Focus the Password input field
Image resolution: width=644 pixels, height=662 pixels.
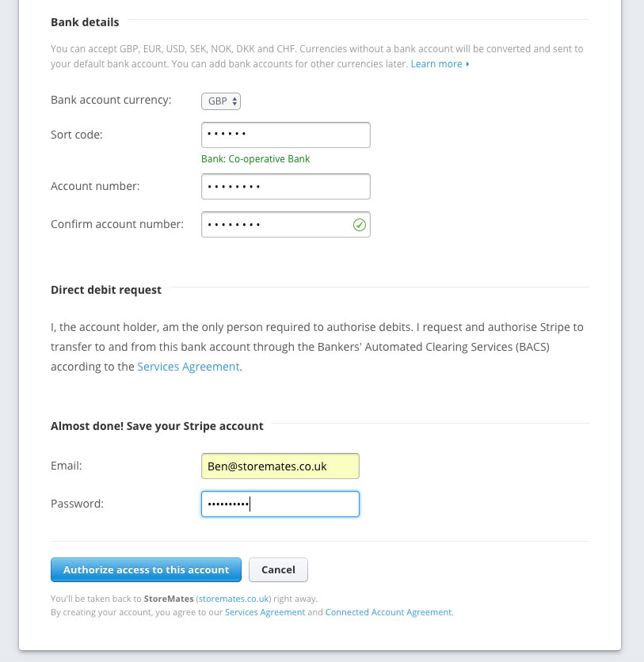tap(280, 504)
